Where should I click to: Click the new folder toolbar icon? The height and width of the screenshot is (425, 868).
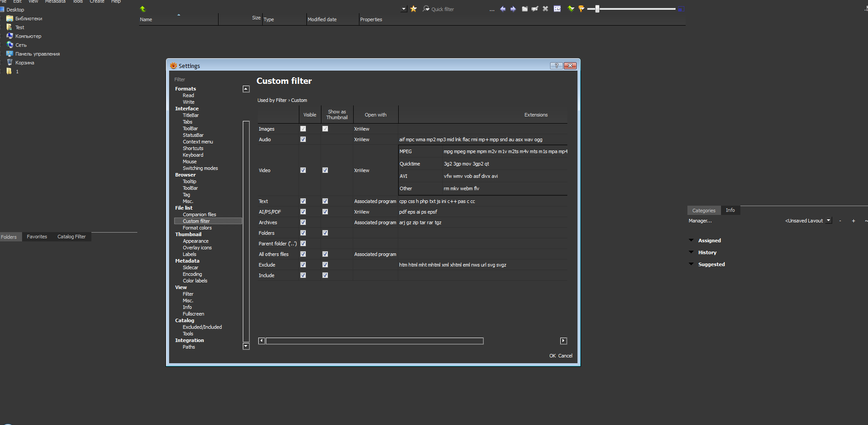coord(525,9)
